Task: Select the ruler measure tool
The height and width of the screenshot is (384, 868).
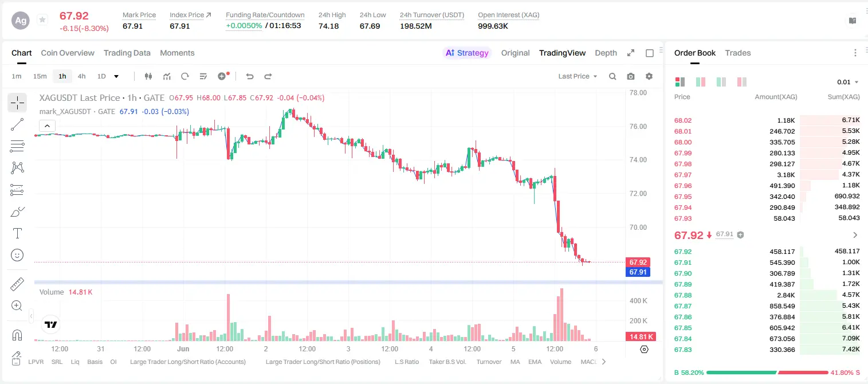Action: 17,284
